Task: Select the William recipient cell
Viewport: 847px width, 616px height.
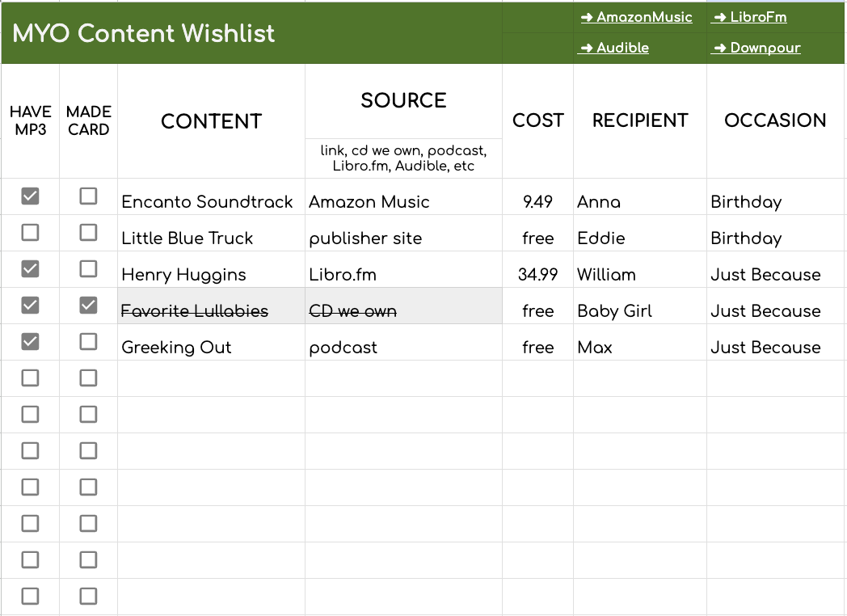Action: pos(640,270)
